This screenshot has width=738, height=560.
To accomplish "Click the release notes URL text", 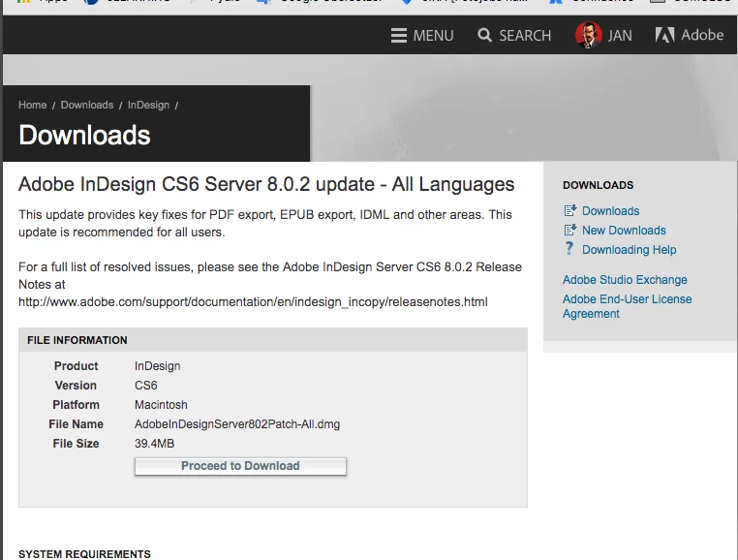I will pos(253,302).
